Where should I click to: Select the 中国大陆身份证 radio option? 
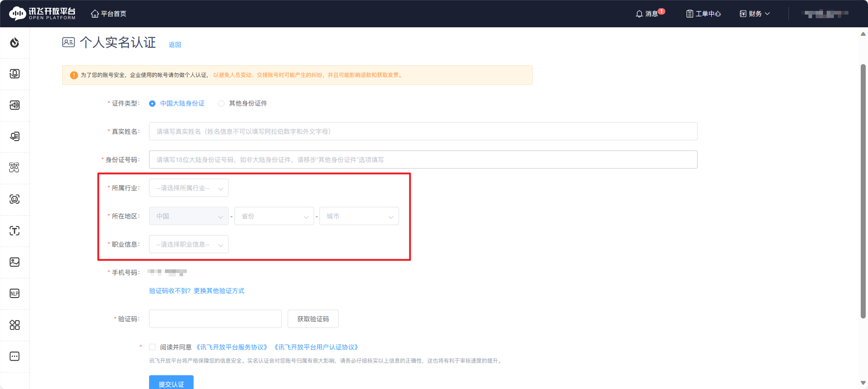[152, 104]
